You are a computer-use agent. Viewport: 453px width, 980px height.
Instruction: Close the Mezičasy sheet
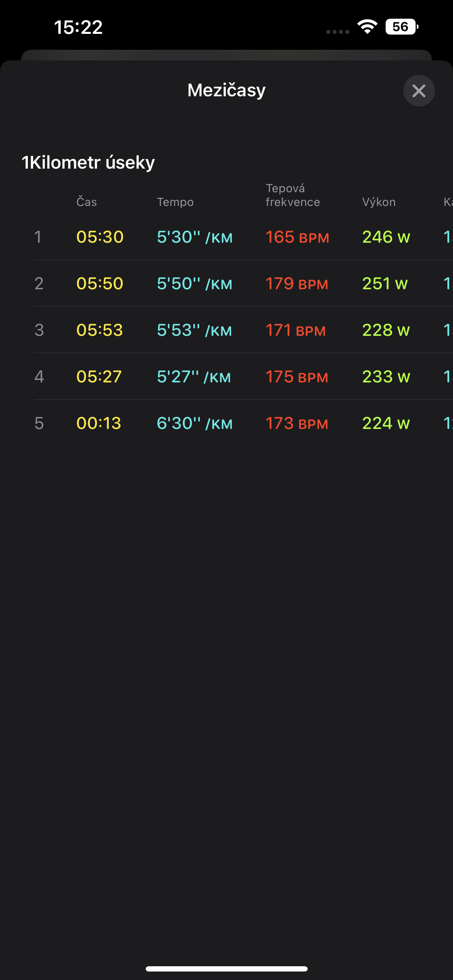[x=419, y=91]
